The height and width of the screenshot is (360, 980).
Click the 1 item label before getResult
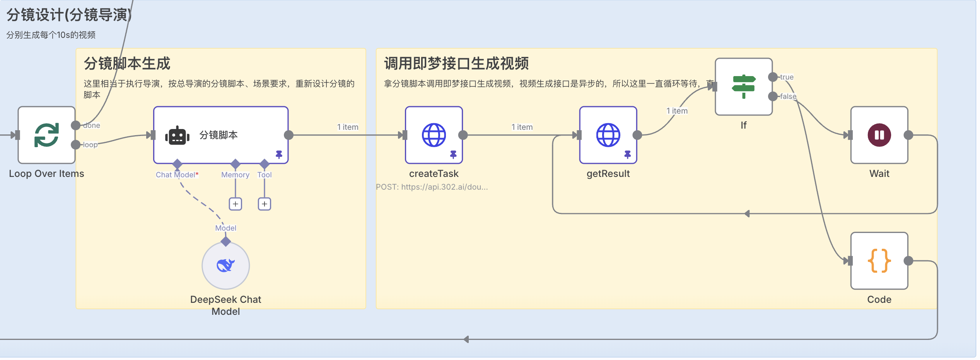click(522, 127)
